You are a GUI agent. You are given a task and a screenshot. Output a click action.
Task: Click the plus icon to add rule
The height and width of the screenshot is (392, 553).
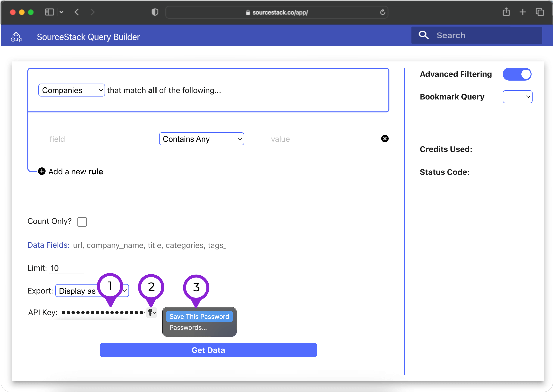point(42,171)
